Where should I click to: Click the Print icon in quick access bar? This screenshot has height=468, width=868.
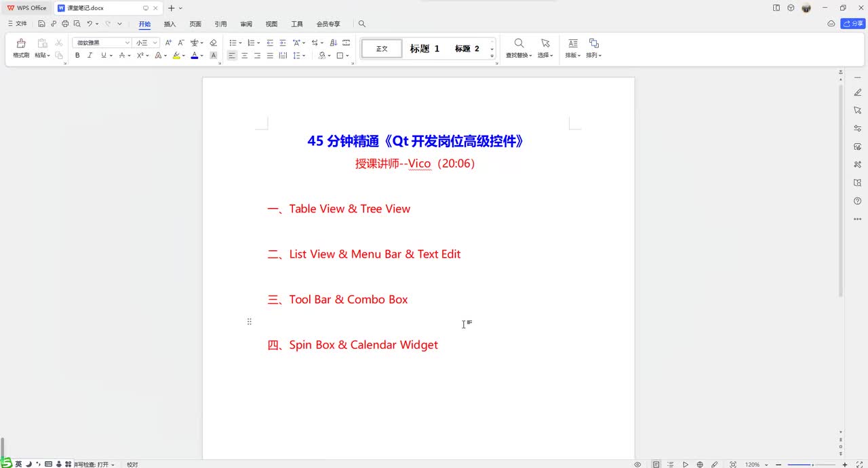coord(65,24)
